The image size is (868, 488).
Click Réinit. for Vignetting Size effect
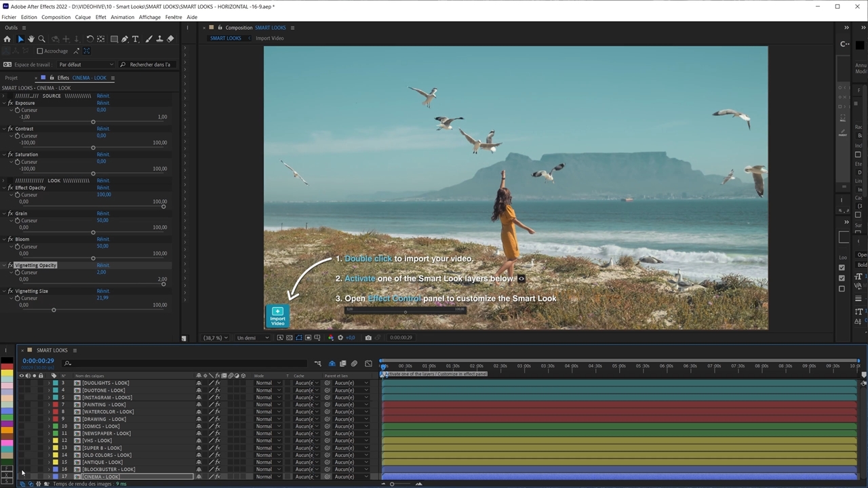102,291
